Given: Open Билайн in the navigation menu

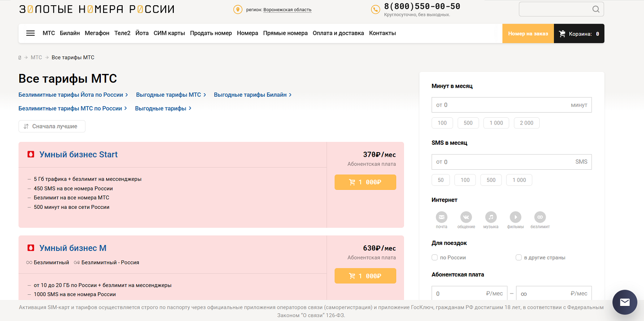Looking at the screenshot, I should tap(70, 33).
